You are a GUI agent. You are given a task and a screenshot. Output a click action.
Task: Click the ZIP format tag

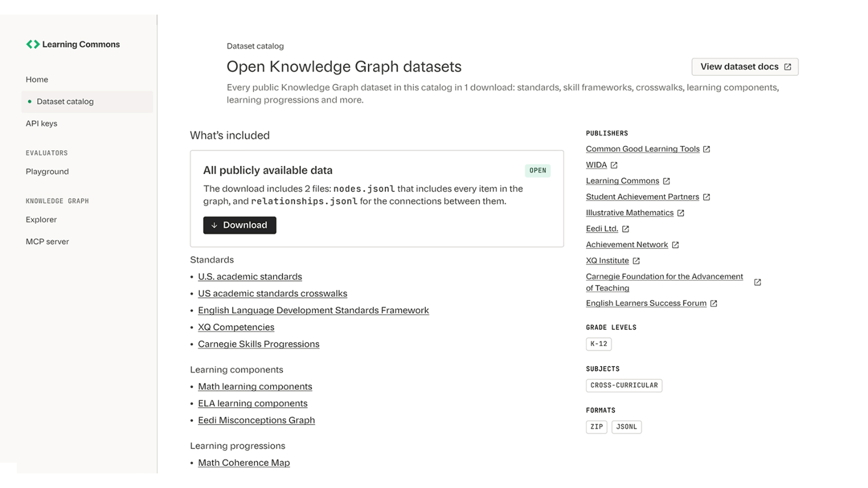[x=597, y=427]
